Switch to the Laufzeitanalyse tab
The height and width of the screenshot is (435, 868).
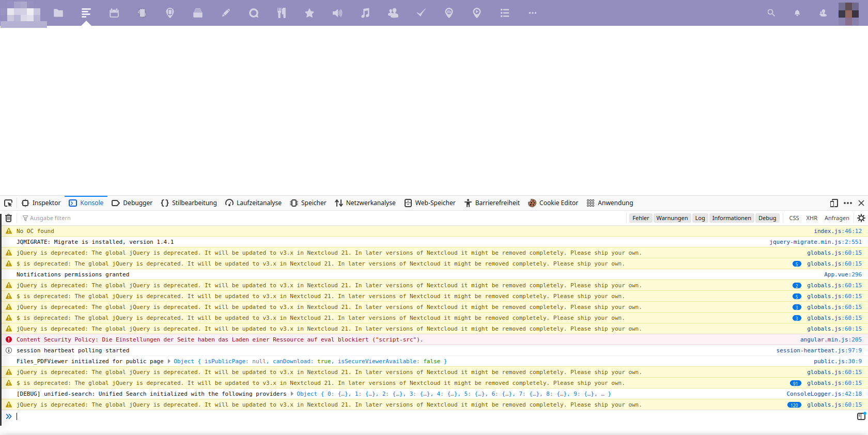coord(254,203)
